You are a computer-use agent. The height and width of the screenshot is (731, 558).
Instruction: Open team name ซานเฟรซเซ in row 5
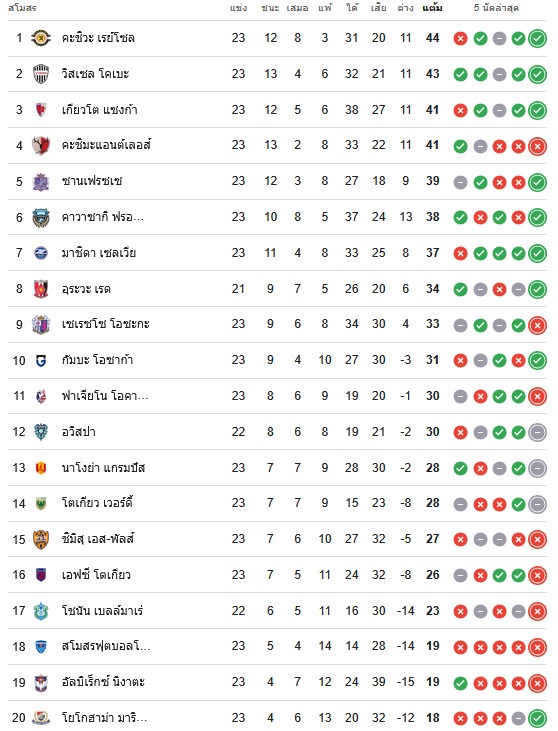point(92,181)
